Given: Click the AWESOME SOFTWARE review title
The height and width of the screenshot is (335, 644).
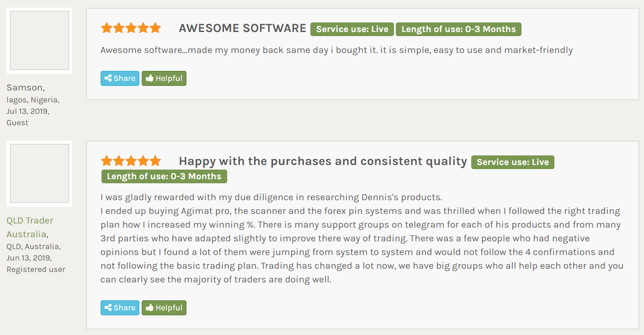Looking at the screenshot, I should (242, 28).
